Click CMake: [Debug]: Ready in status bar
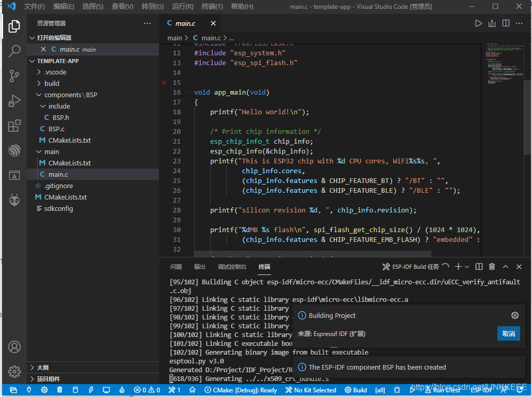 (241, 390)
